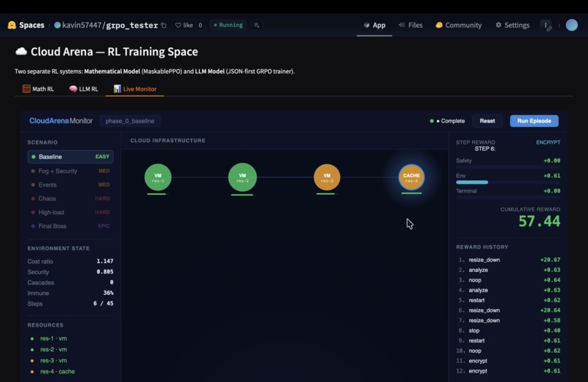Image resolution: width=588 pixels, height=382 pixels.
Task: Click the Security value 0.805
Action: click(104, 272)
